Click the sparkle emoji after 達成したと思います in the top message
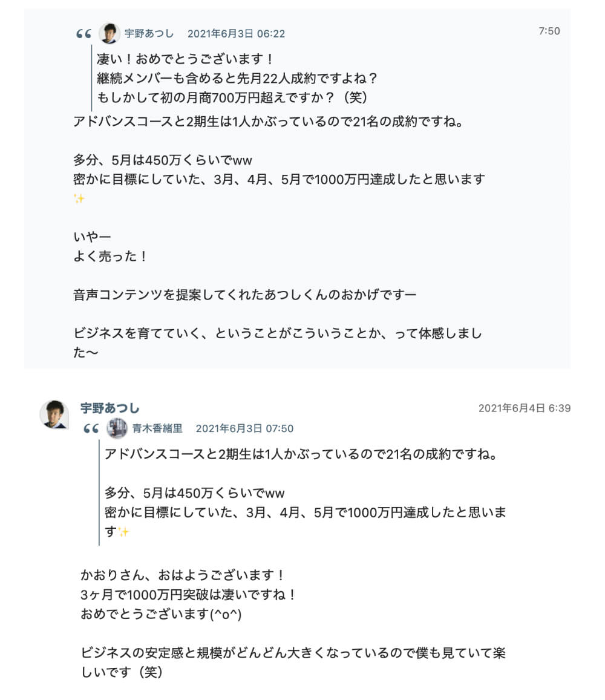 click(x=79, y=199)
